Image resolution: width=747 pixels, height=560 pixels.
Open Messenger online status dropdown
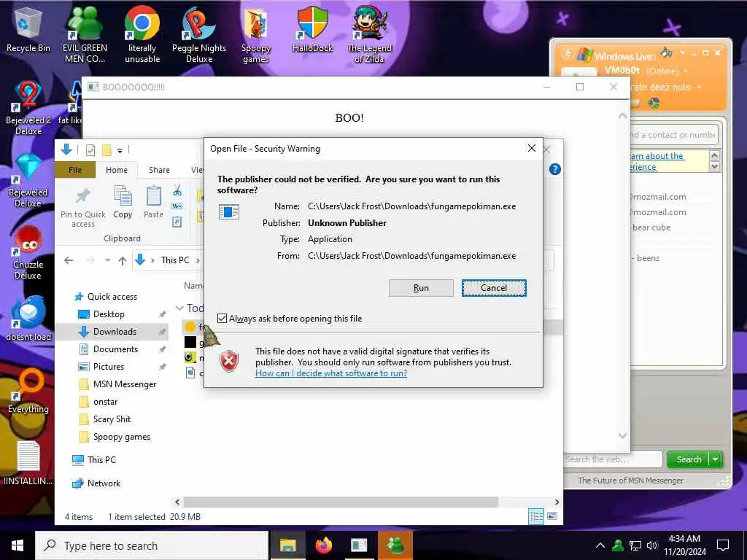[x=685, y=71]
